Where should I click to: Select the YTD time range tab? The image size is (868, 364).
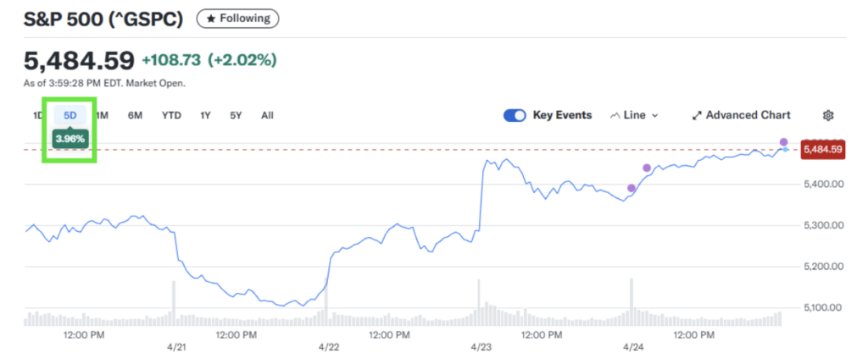click(171, 116)
